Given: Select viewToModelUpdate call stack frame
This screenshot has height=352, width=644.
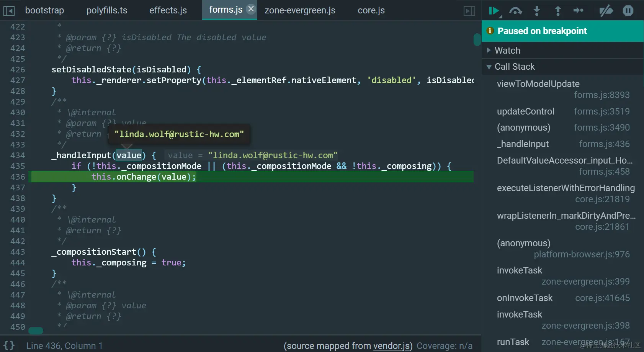Looking at the screenshot, I should (562, 89).
